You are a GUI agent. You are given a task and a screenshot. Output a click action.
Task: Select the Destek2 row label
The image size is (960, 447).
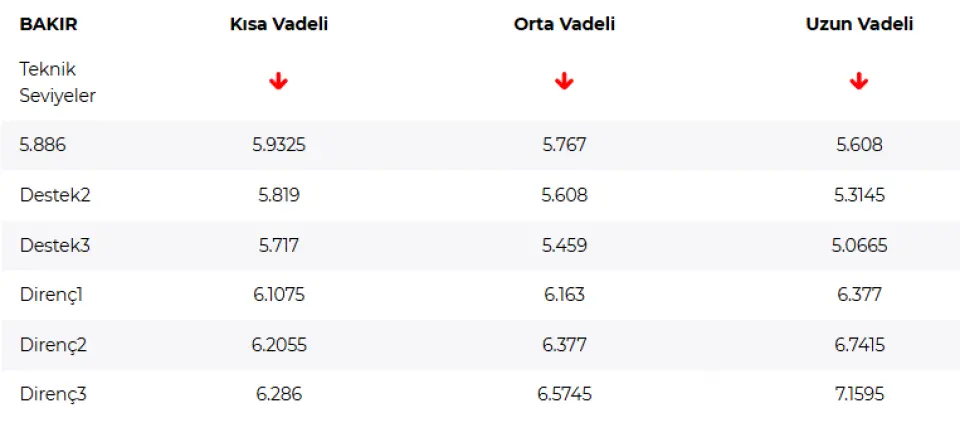(x=55, y=195)
